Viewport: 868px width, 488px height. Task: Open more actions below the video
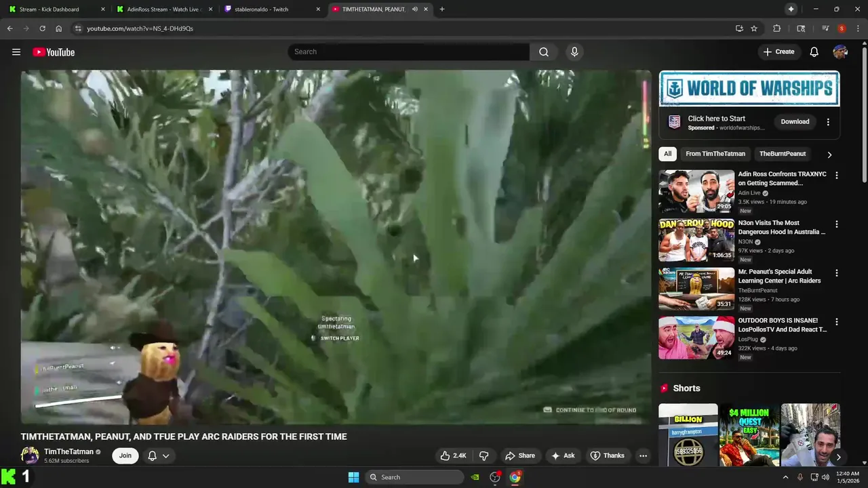(643, 455)
